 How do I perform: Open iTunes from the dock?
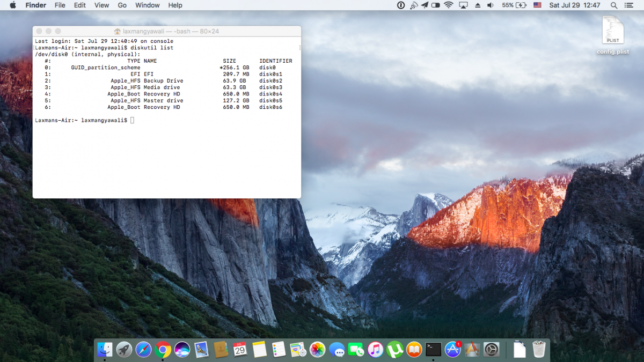376,350
